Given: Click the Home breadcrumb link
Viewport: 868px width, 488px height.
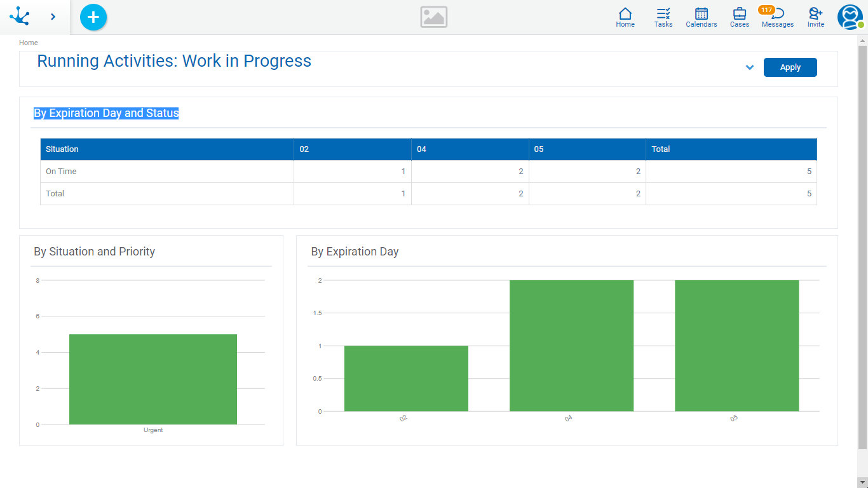Looking at the screenshot, I should point(29,43).
